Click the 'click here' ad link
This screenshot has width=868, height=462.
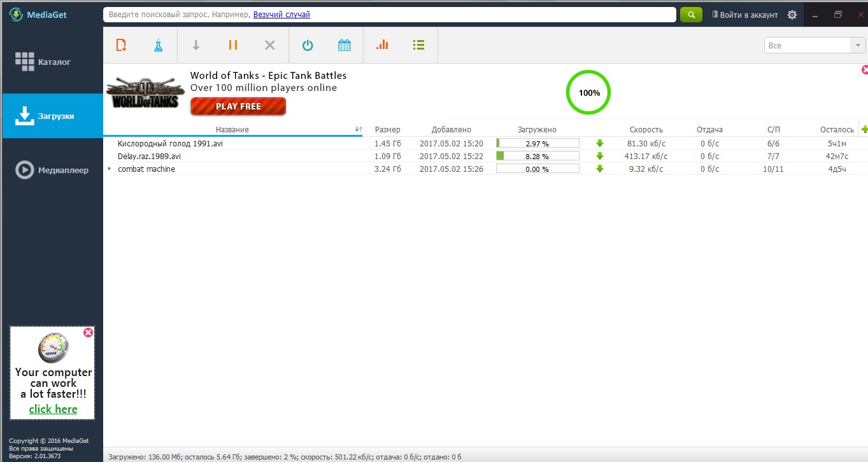click(53, 409)
